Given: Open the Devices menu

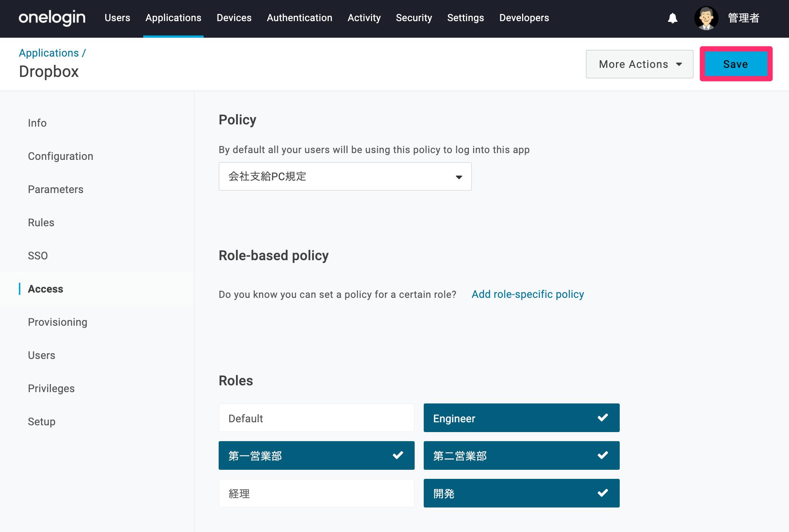Looking at the screenshot, I should coord(234,18).
